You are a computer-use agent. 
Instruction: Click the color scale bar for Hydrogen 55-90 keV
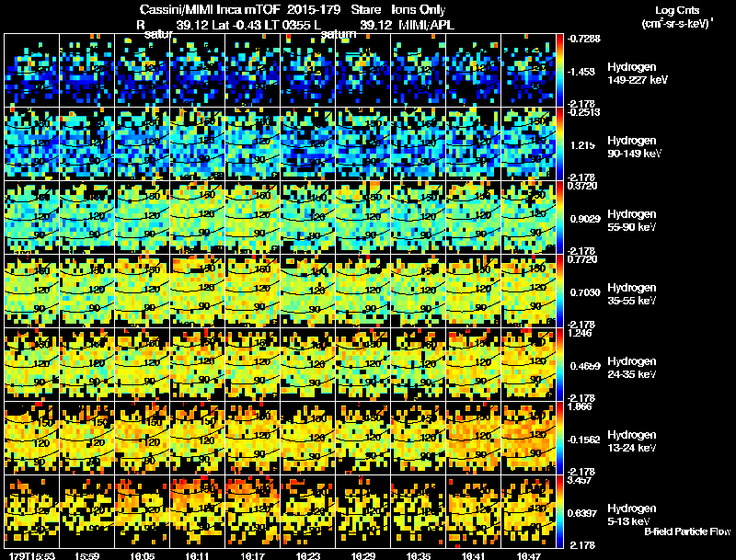(559, 218)
